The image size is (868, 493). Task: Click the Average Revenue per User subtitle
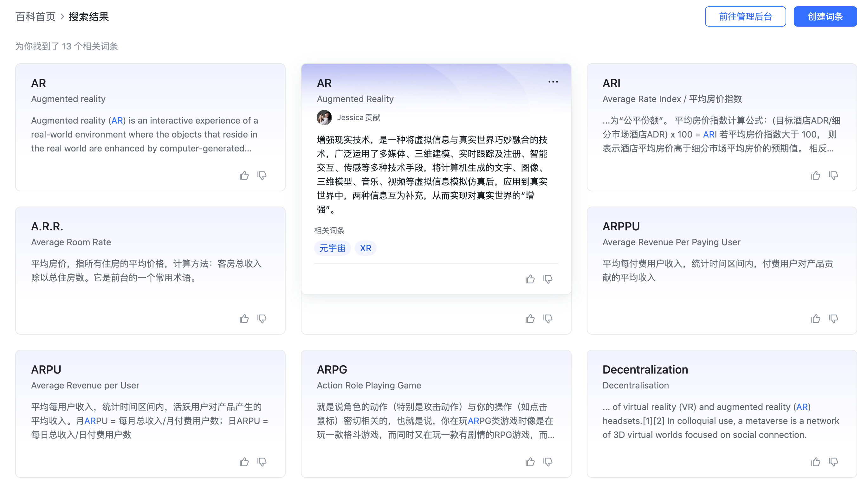coord(85,385)
